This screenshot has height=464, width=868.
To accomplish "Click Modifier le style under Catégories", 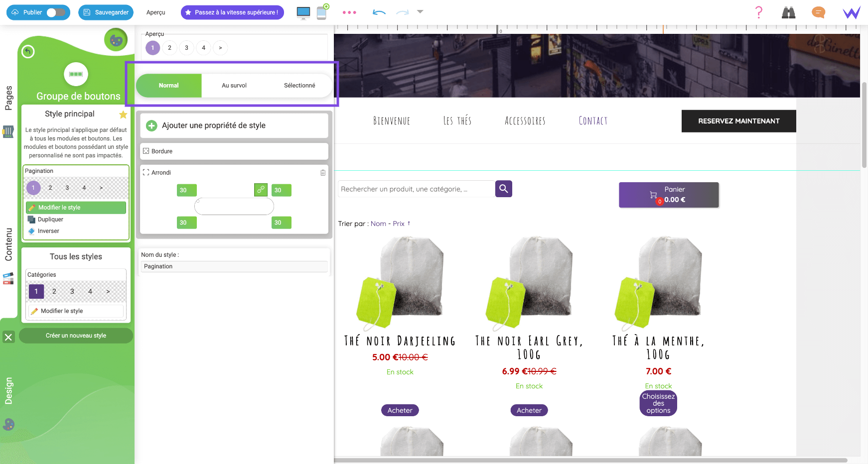I will point(76,311).
